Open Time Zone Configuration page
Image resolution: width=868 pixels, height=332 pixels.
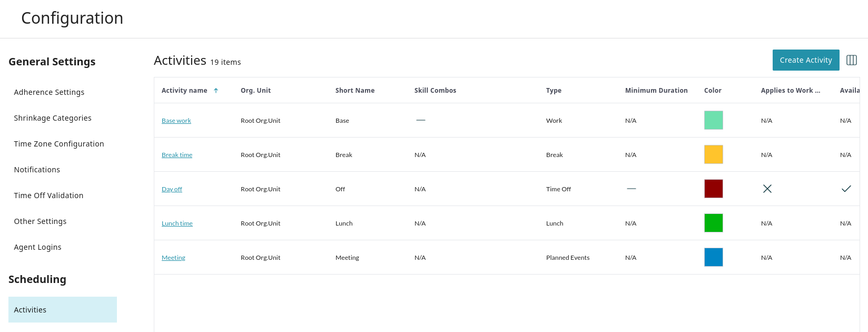[59, 144]
